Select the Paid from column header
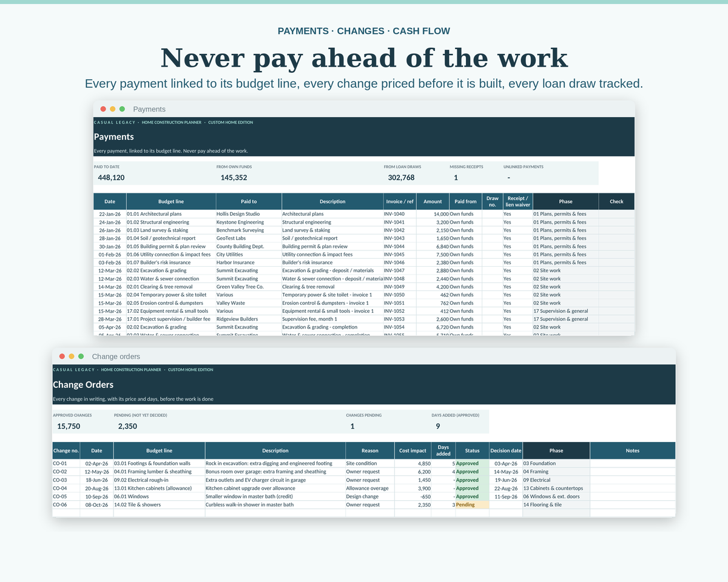Screen dimensions: 728x582 466,201
